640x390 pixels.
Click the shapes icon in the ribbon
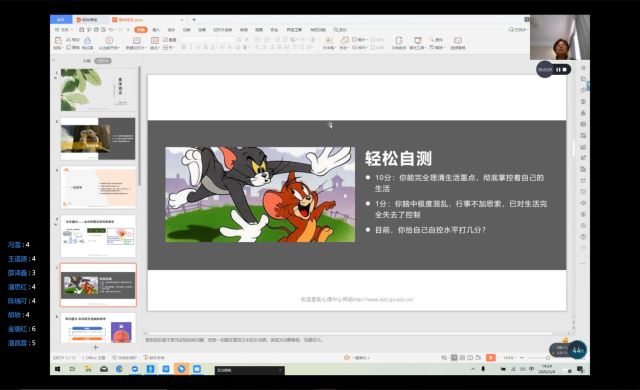pyautogui.click(x=344, y=40)
